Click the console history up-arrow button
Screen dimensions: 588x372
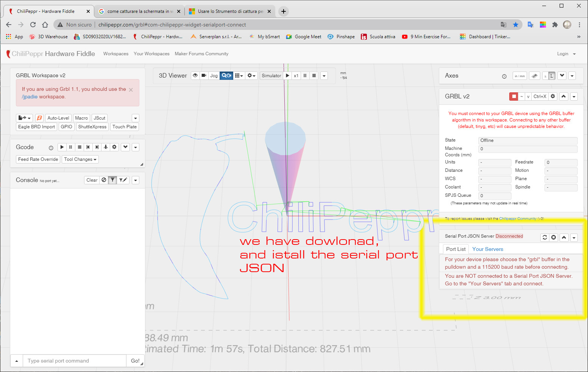pyautogui.click(x=17, y=361)
